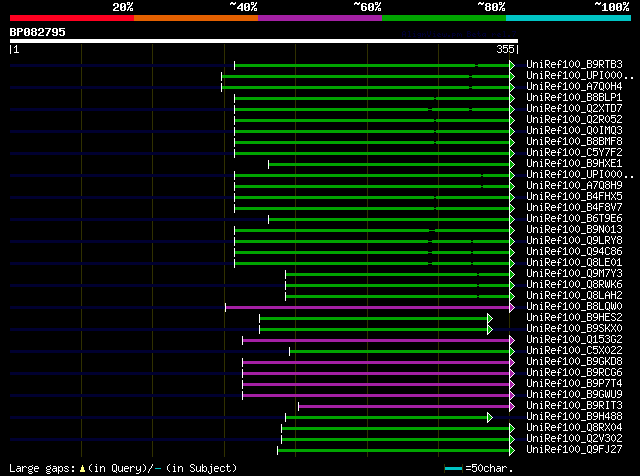The image size is (640, 476).
Task: Click the red 20% identity legend segment
Action: click(x=72, y=18)
